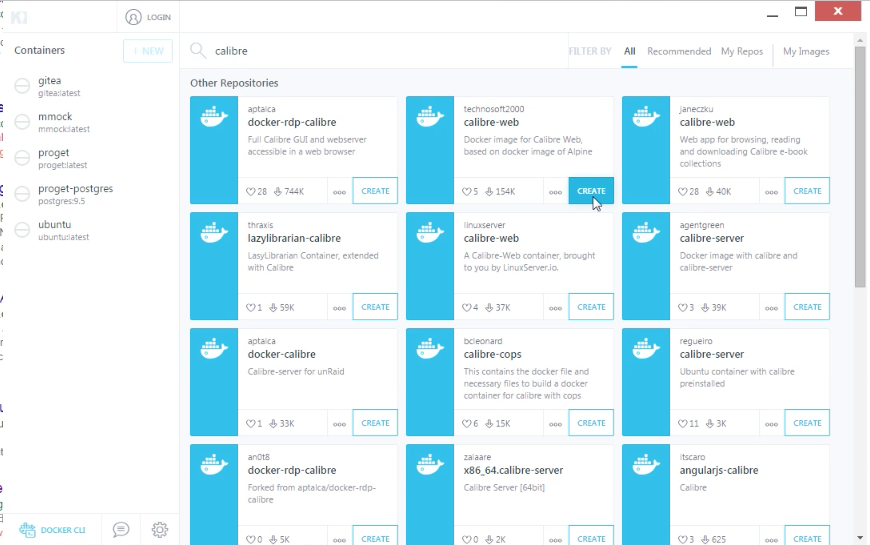The image size is (870, 545).
Task: Switch to My Images tab
Action: click(x=806, y=51)
